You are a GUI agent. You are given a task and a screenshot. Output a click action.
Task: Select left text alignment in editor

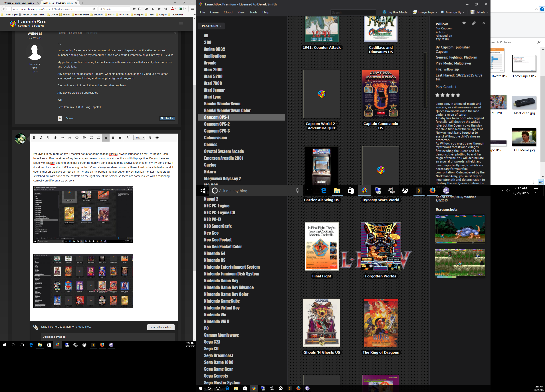coord(106,138)
